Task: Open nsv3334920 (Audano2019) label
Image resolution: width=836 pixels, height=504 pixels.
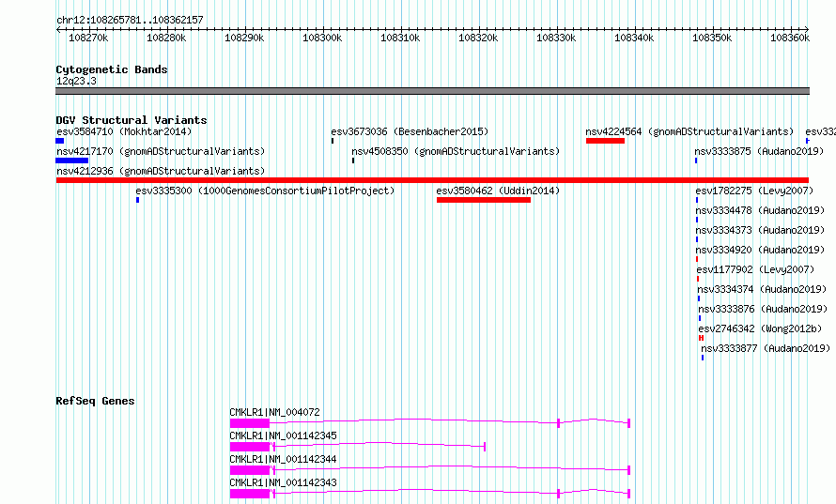Action: tap(760, 250)
